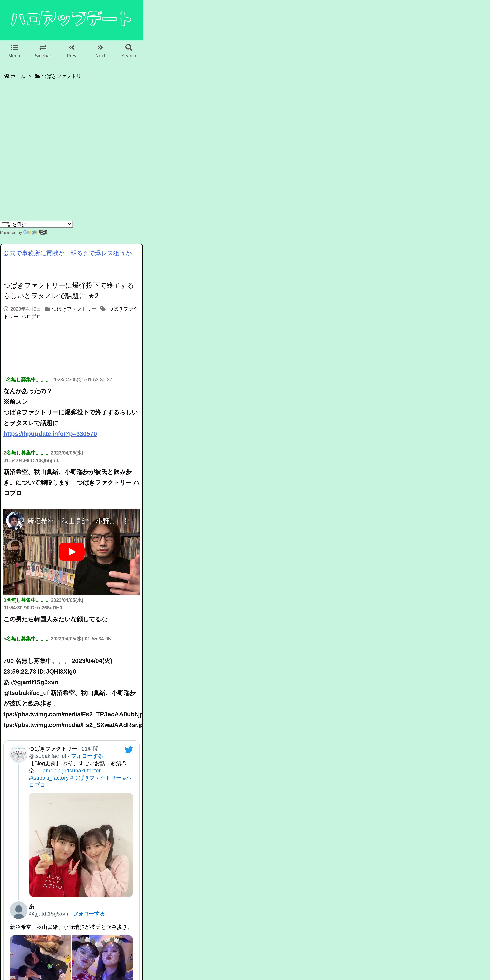Screen dimensions: 490x980
Task: Open the ハロプロ tag link
Action: [31, 316]
